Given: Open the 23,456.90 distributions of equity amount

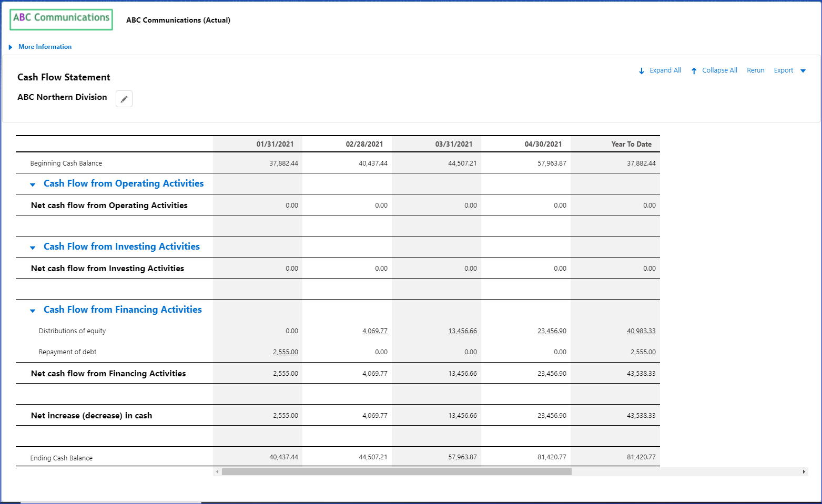Looking at the screenshot, I should coord(552,331).
